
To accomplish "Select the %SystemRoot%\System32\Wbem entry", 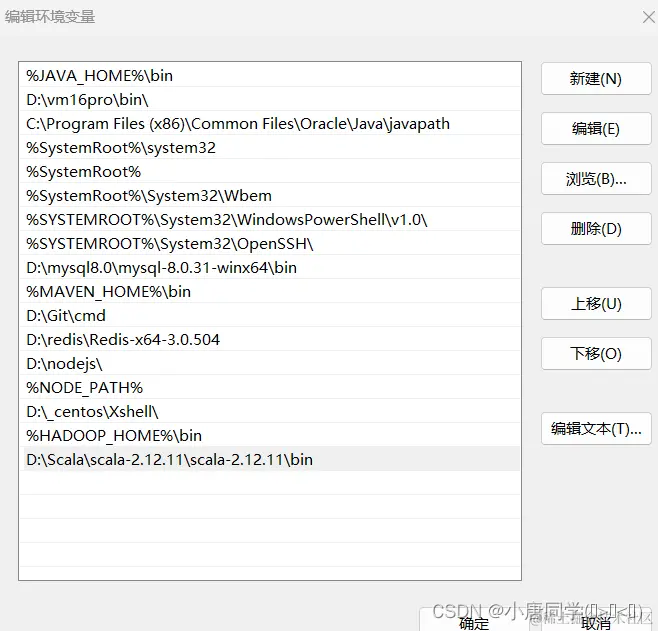I will [x=269, y=196].
